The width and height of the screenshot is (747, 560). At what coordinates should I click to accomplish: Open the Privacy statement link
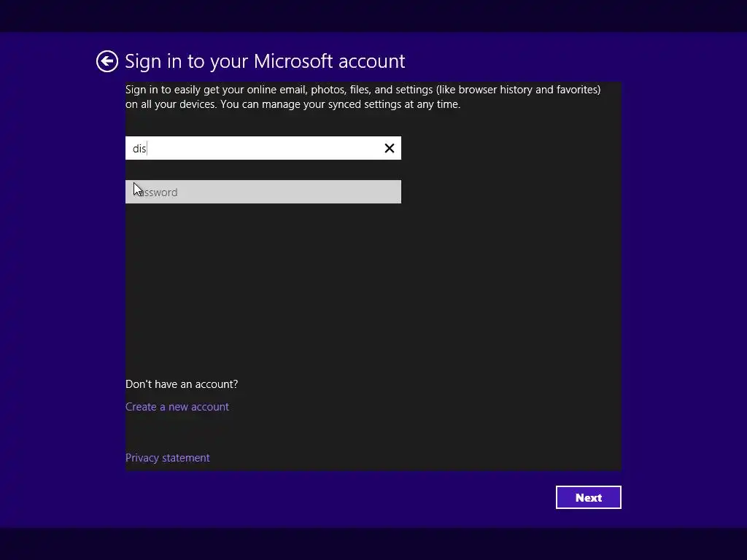click(167, 458)
